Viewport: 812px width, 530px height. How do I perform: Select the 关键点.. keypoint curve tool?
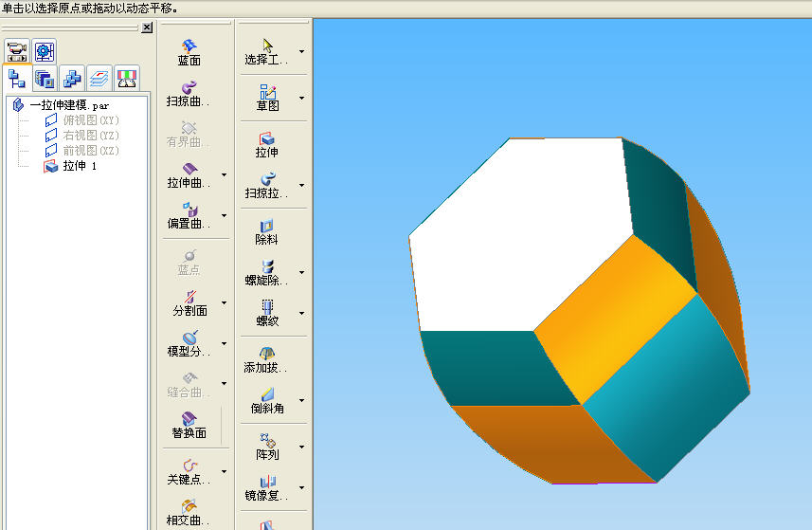(188, 472)
